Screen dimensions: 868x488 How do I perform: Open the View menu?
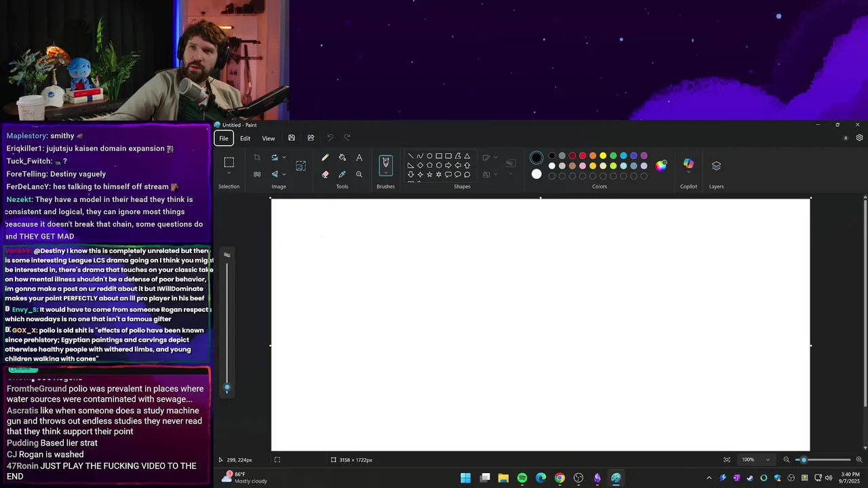pyautogui.click(x=269, y=138)
